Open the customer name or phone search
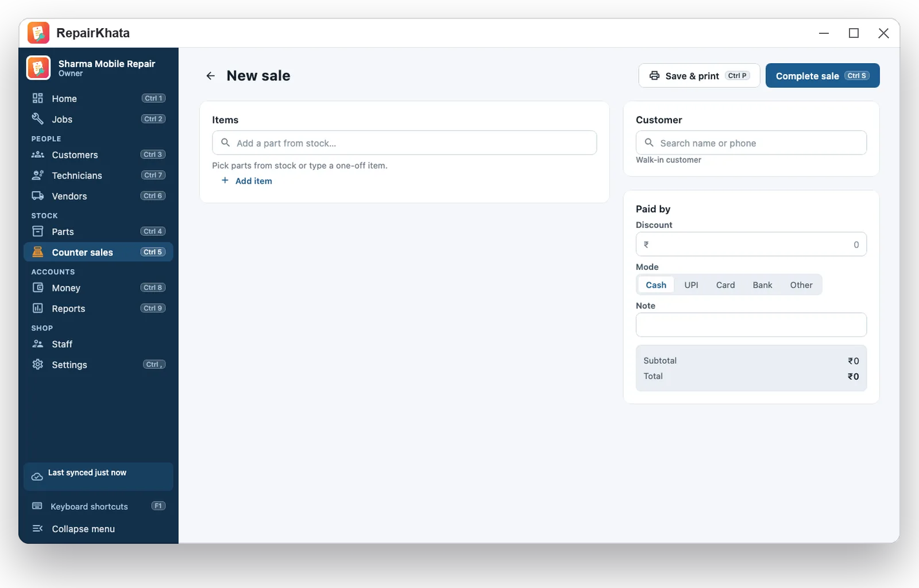Screen dimensions: 919x588 point(751,143)
